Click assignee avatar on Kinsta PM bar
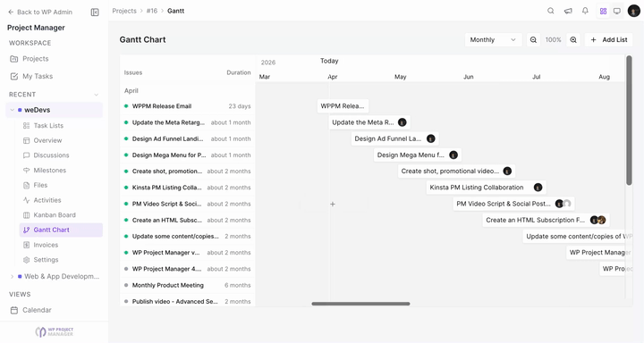 538,188
